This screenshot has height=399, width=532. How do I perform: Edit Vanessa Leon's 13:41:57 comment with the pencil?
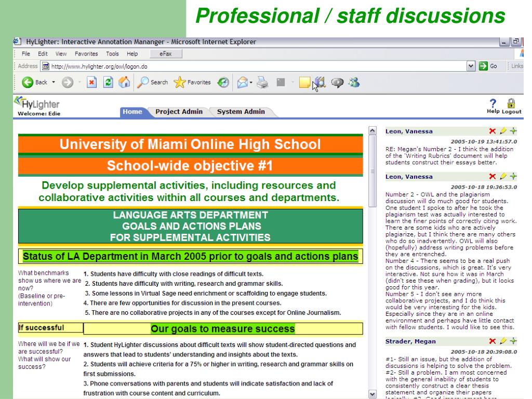[503, 130]
